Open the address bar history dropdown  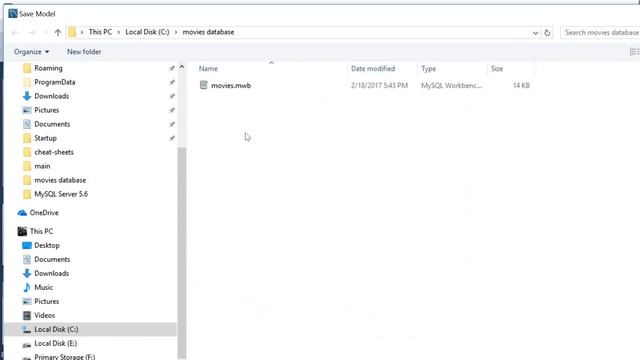point(535,33)
